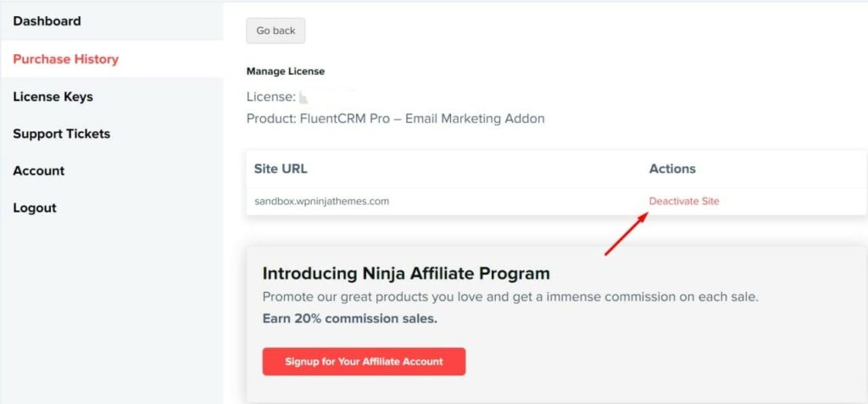Click the FluentCRM Pro product name line
Viewport: 868px width, 404px height.
(395, 119)
